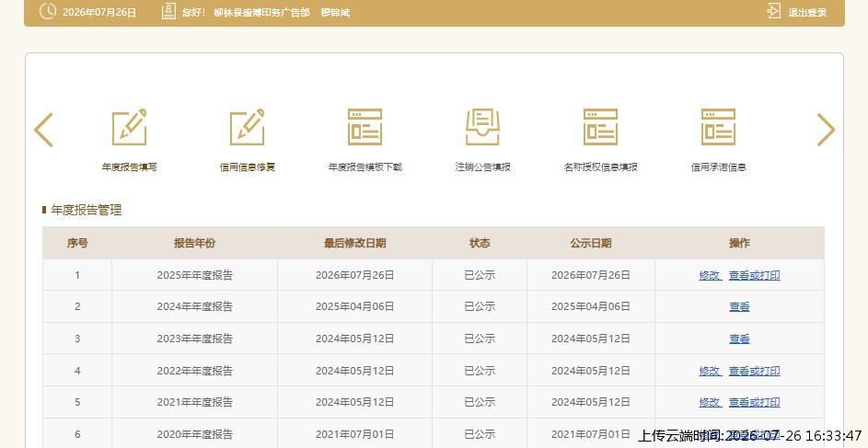Click the 2023年年度报告 cell
The width and height of the screenshot is (868, 448).
195,339
